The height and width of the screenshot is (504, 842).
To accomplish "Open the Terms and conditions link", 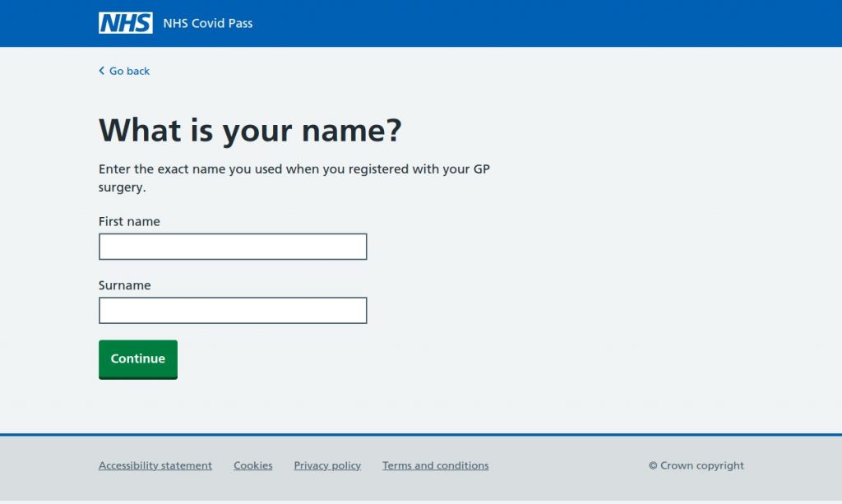I will pos(435,465).
